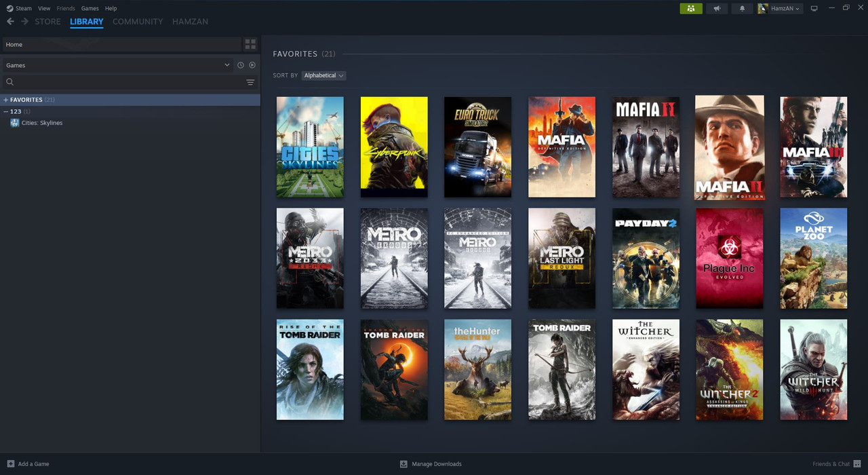Open the announcements megaphone icon
868x475 pixels.
coord(716,9)
